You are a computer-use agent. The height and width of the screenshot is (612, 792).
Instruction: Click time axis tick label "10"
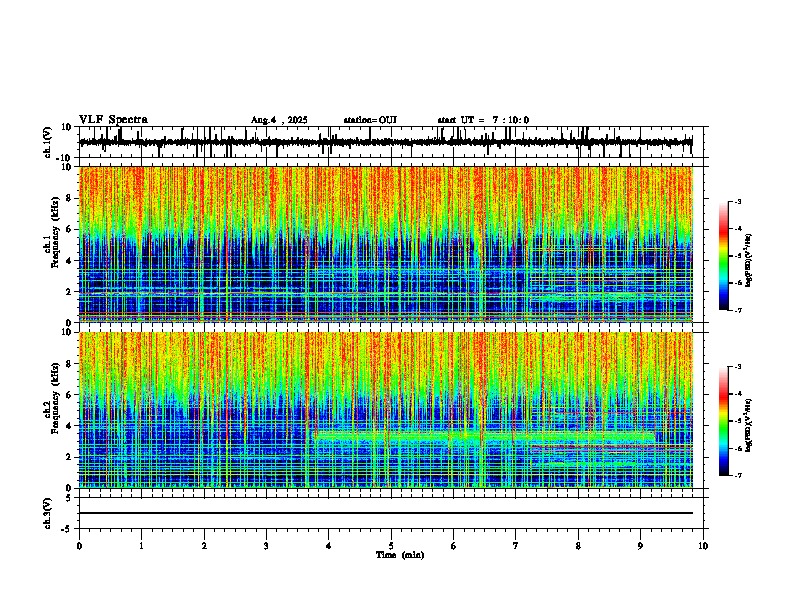pos(703,546)
